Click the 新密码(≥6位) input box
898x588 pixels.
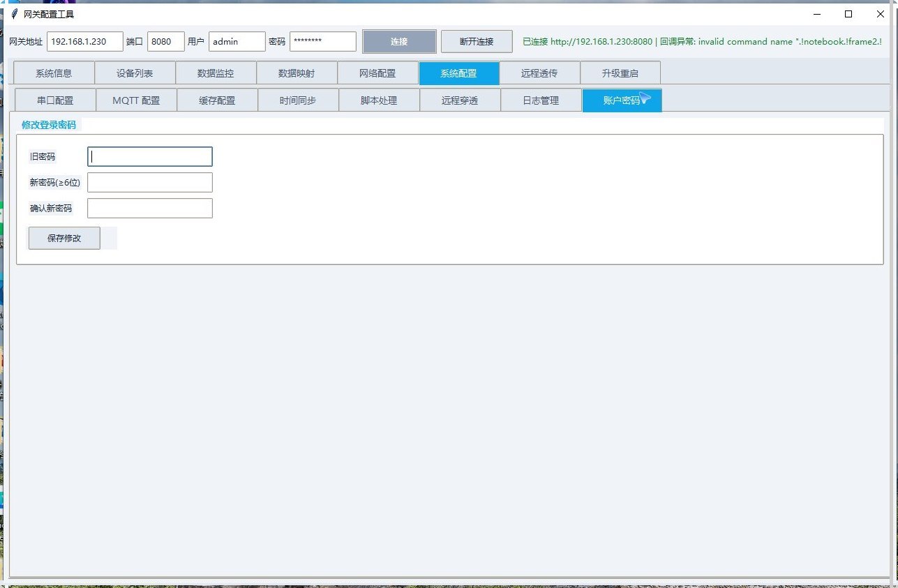[150, 182]
